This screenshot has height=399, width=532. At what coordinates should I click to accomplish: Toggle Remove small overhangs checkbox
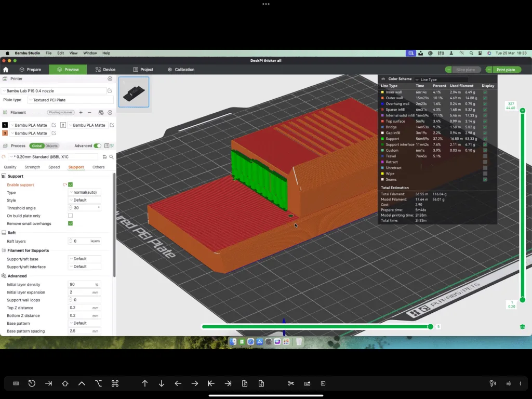(70, 223)
